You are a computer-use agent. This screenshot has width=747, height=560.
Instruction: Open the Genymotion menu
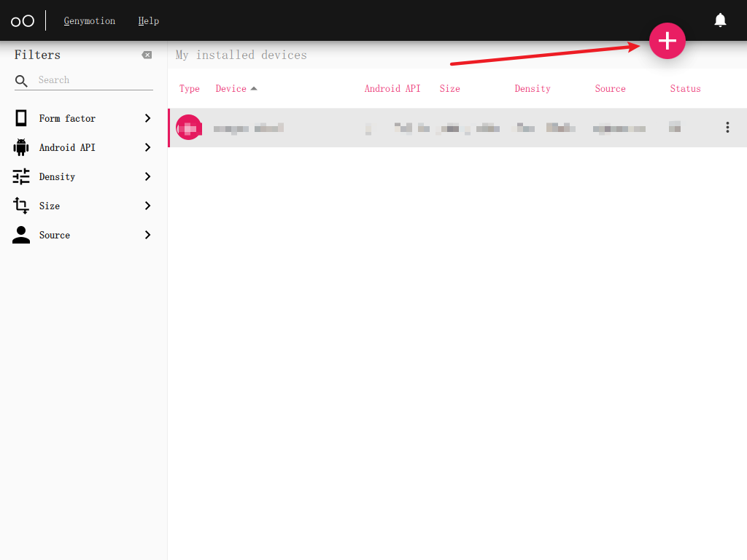pos(90,21)
